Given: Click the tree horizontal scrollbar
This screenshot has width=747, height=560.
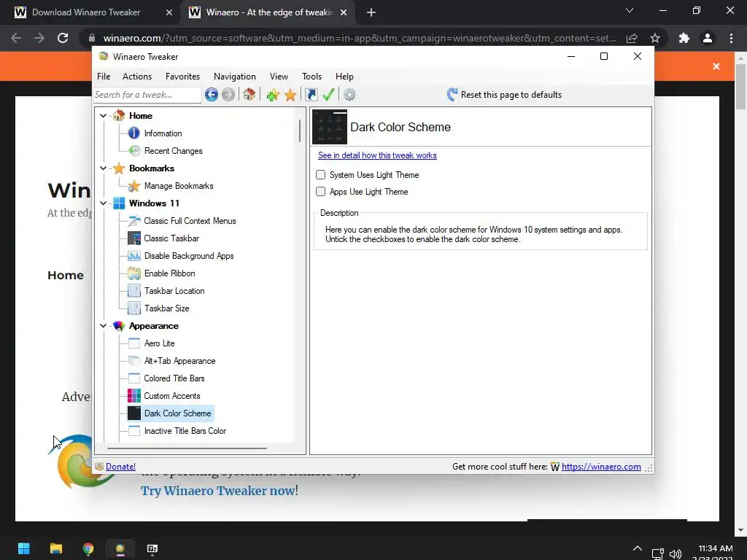Looking at the screenshot, I should pyautogui.click(x=187, y=448).
